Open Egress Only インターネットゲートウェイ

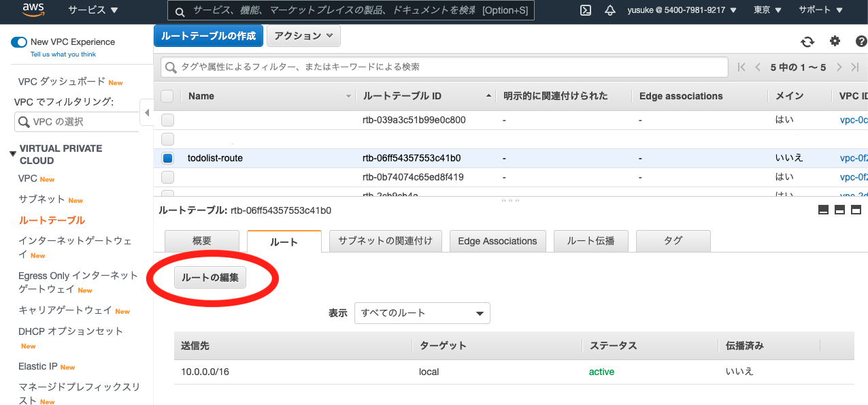pyautogui.click(x=78, y=282)
